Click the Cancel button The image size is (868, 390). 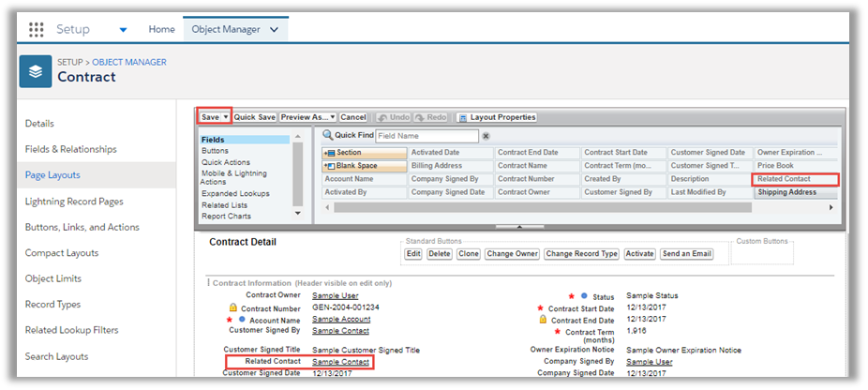352,117
